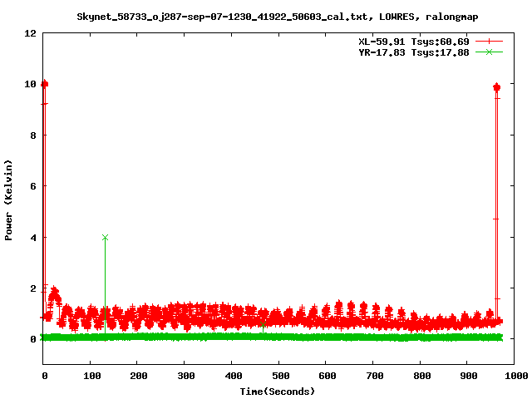The height and width of the screenshot is (399, 532).
Task: Click the x-axis tick label 700
Action: 375,376
